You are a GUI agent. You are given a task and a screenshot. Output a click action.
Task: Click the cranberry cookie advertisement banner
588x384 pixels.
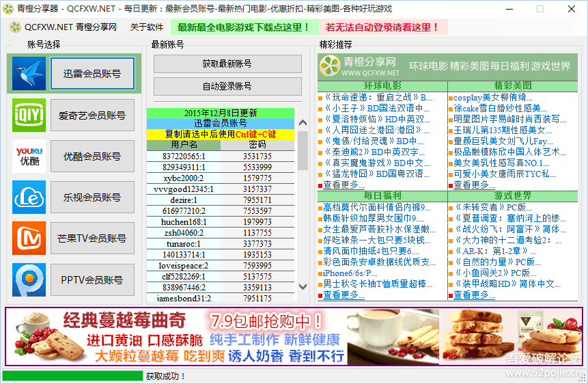pyautogui.click(x=294, y=336)
